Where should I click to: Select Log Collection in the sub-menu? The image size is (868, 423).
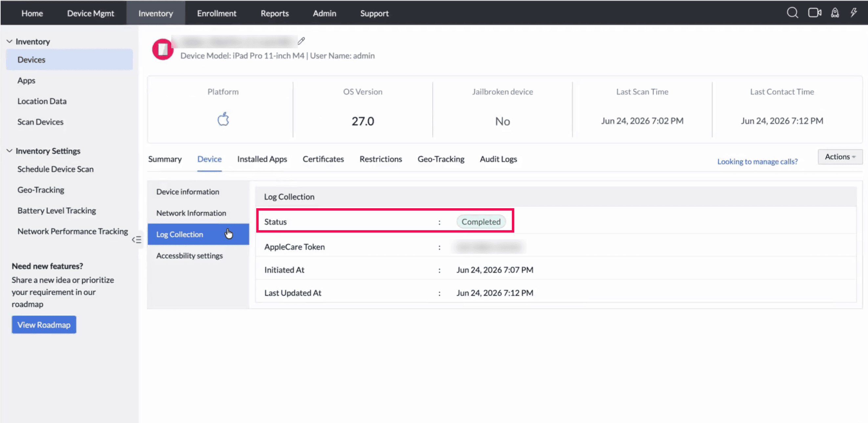(198, 234)
